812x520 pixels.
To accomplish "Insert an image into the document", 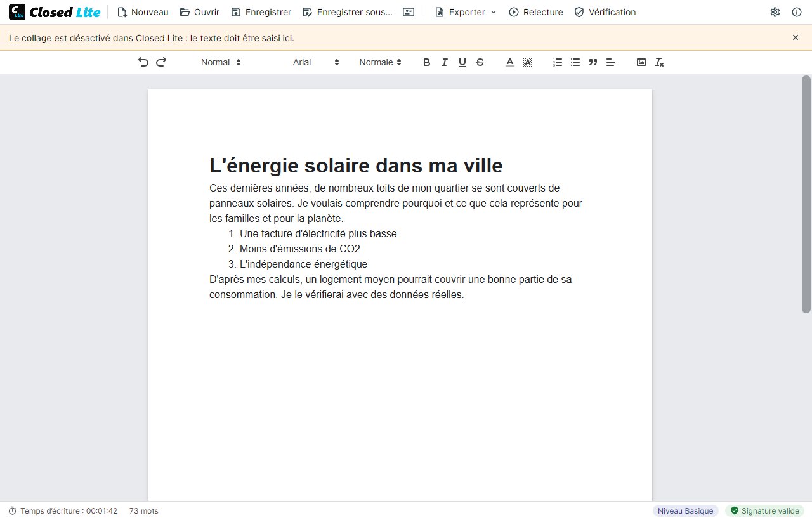I will [641, 62].
